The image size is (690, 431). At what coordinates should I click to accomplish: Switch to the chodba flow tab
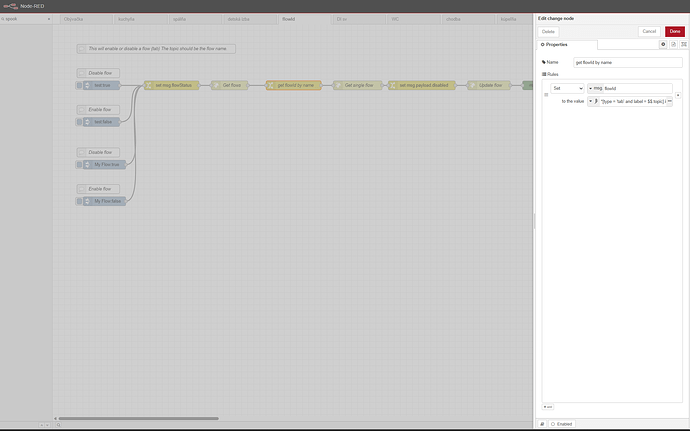click(469, 19)
